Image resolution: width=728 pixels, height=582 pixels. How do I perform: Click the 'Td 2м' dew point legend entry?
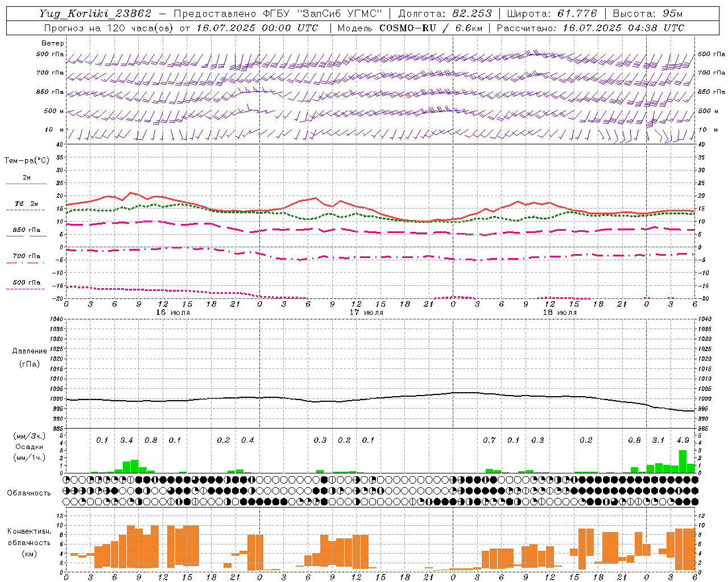click(27, 203)
